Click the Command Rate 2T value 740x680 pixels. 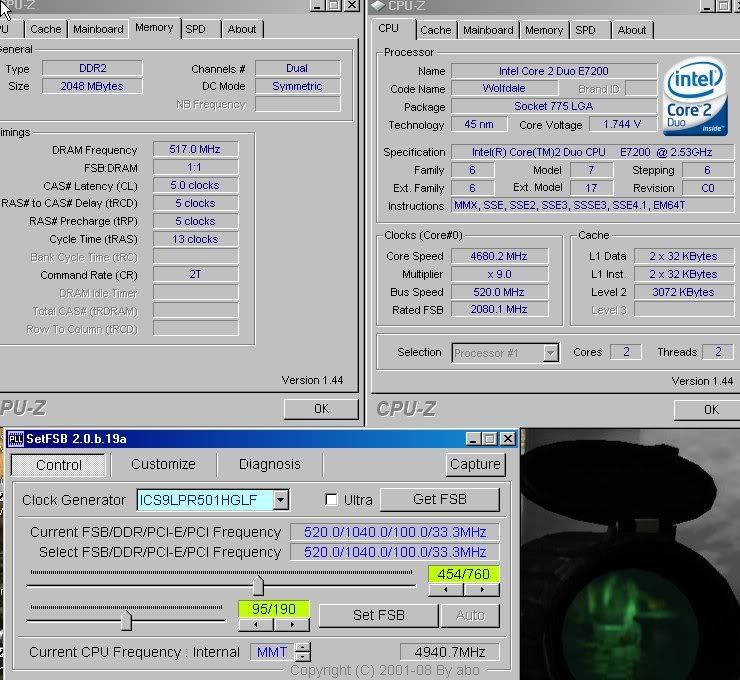[195, 274]
